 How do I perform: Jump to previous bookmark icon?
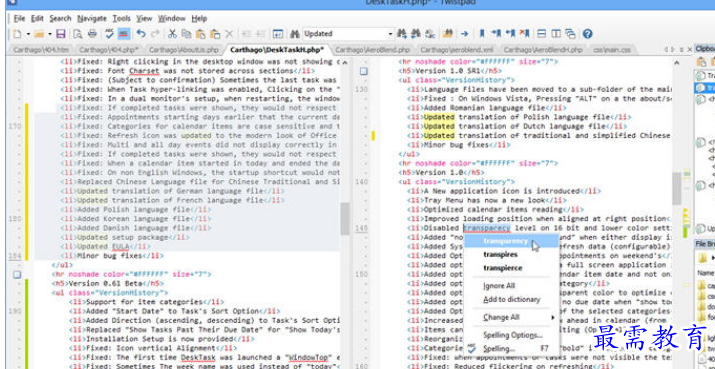pyautogui.click(x=511, y=34)
